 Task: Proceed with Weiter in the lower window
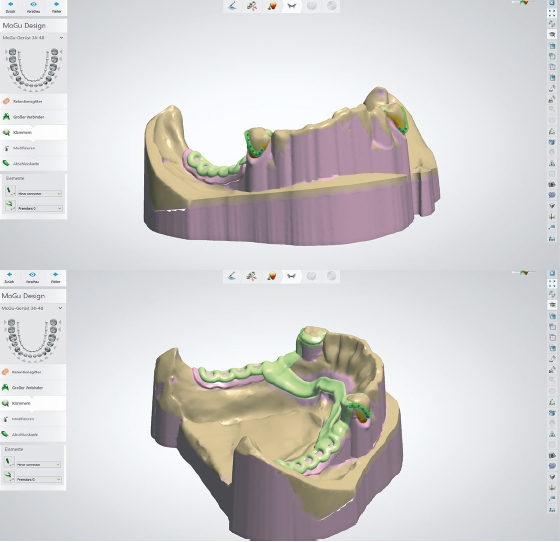[55, 277]
